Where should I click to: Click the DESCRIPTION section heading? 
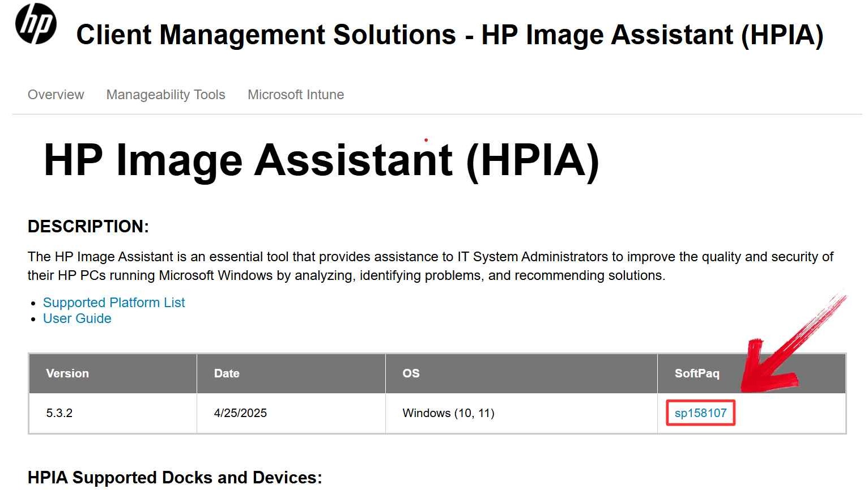point(88,226)
